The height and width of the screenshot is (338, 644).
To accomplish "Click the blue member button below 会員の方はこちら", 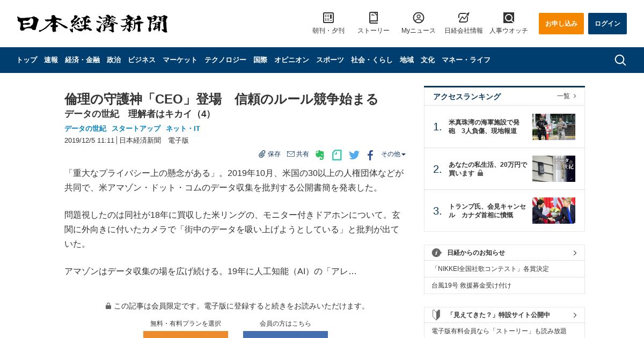I will (x=286, y=334).
